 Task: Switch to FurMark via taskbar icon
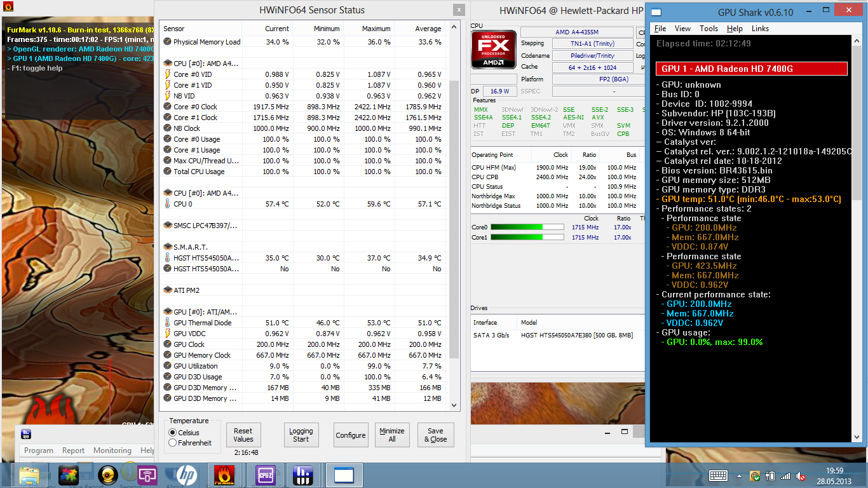click(224, 475)
